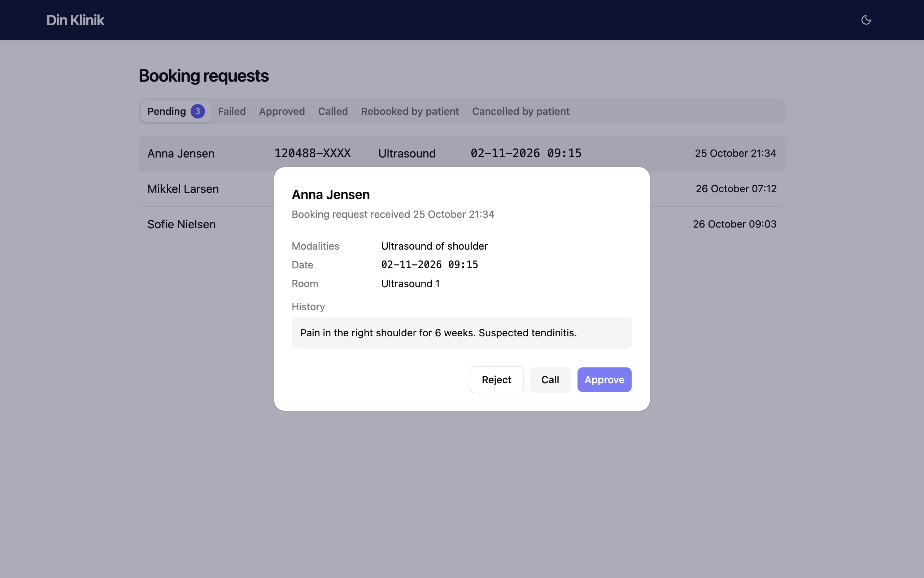Click the Ultrasound 1 room value
The width and height of the screenshot is (924, 578).
[410, 284]
